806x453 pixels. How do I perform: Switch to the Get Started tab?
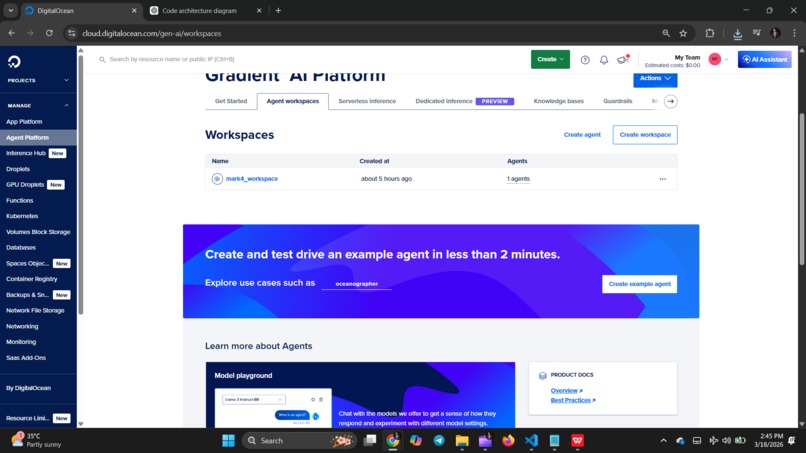point(231,101)
